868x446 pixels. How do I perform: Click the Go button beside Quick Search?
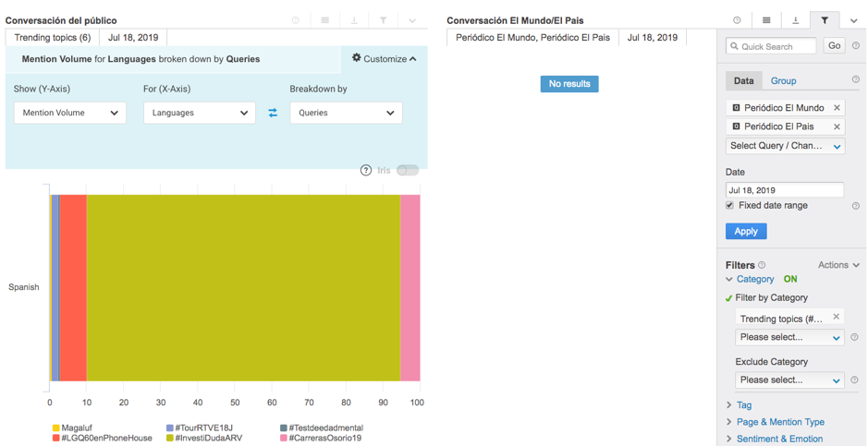pyautogui.click(x=834, y=45)
